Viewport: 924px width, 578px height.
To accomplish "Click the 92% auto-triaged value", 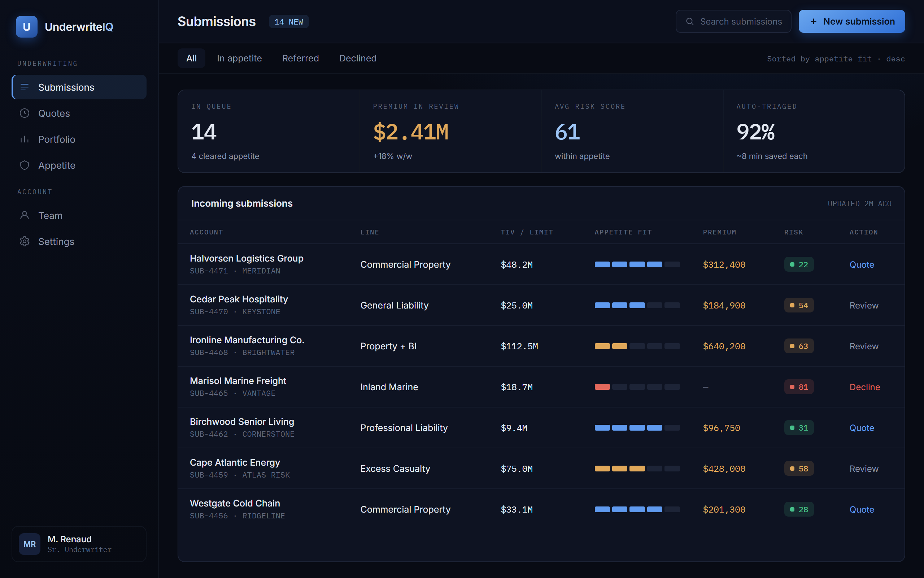I will (x=755, y=132).
